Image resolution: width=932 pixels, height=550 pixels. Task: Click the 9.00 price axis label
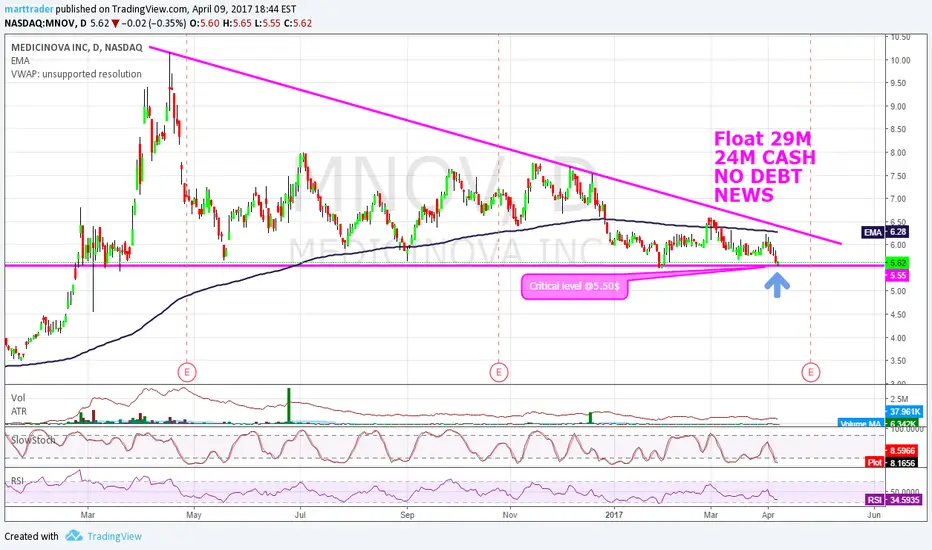898,106
